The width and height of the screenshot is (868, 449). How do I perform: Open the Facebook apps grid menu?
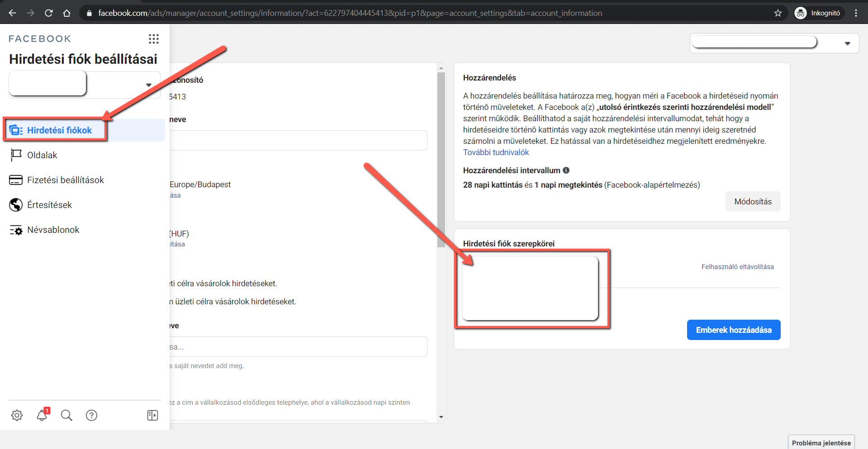(x=154, y=39)
